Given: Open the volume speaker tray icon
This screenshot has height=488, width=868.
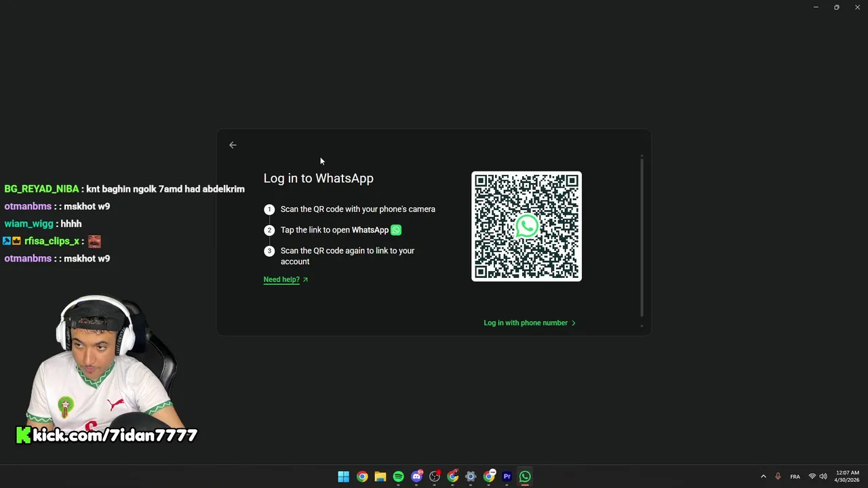Looking at the screenshot, I should point(823,476).
